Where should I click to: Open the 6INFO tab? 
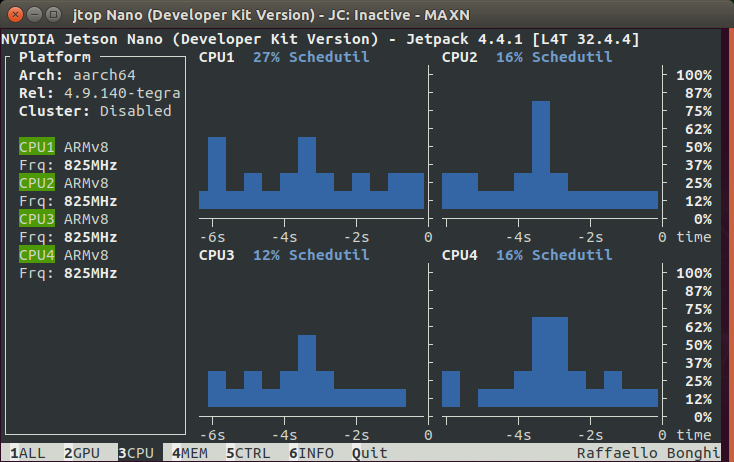311,453
